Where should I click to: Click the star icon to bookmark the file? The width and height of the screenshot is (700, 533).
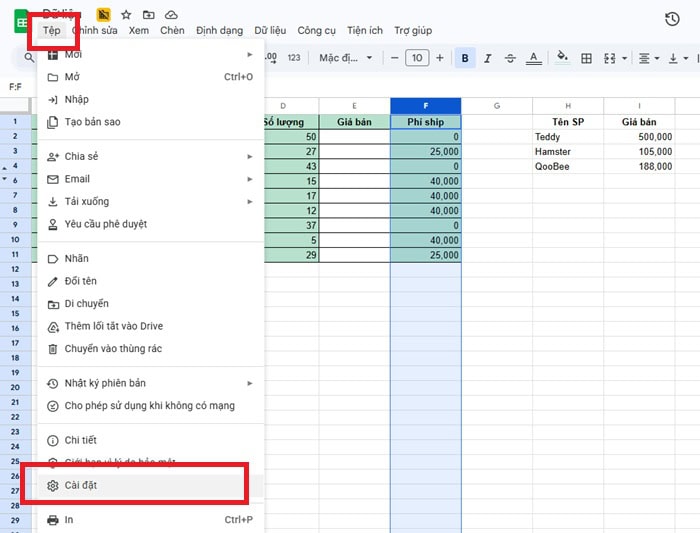126,15
